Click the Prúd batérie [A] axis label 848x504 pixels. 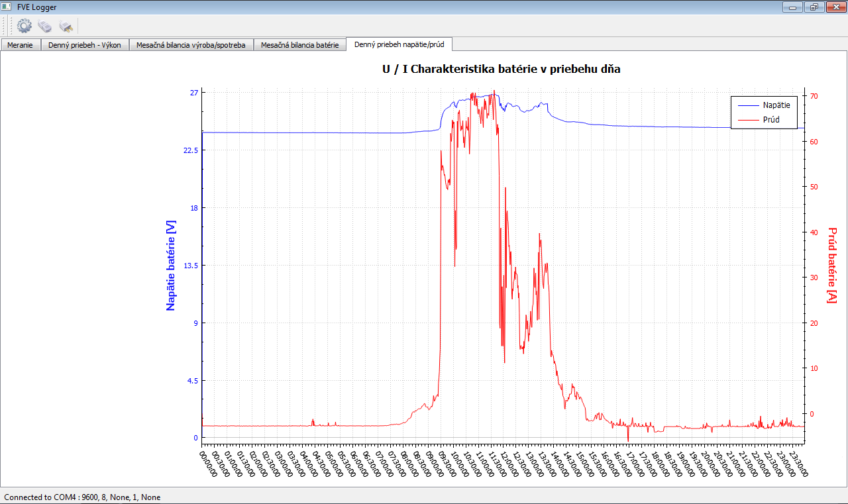[832, 266]
